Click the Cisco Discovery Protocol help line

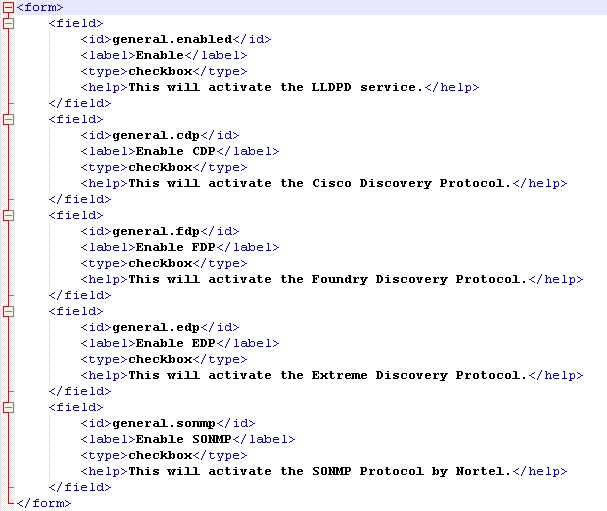[319, 183]
